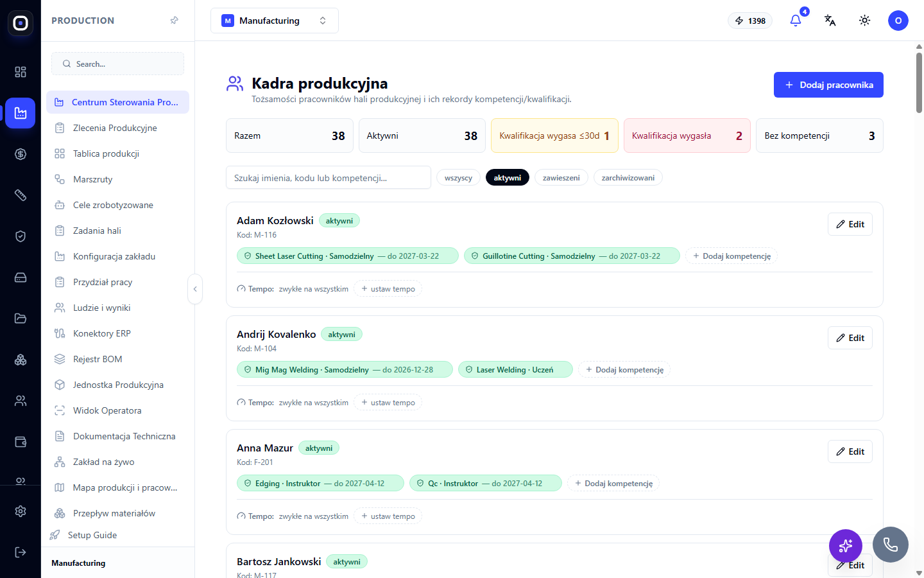
Task: Edit Andrij Kovalenko
Action: pyautogui.click(x=850, y=338)
